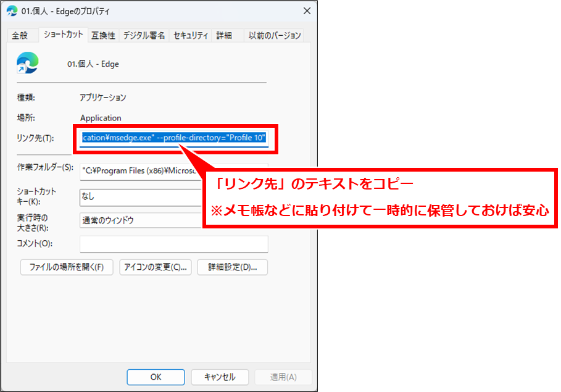Click the 種類: label

point(26,98)
